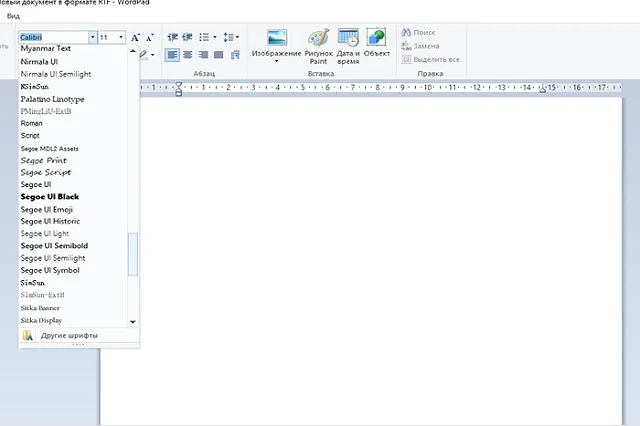Click the decrease indent icon
640x426 pixels.
(171, 37)
